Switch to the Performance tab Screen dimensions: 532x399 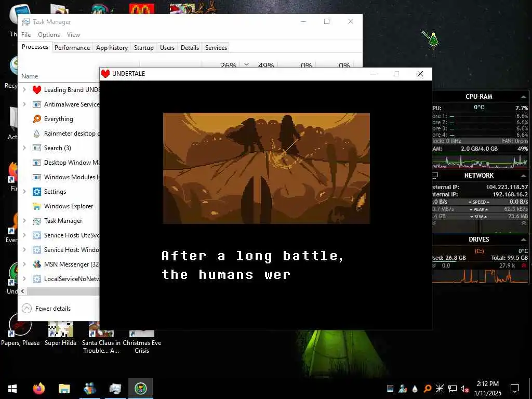(x=72, y=47)
